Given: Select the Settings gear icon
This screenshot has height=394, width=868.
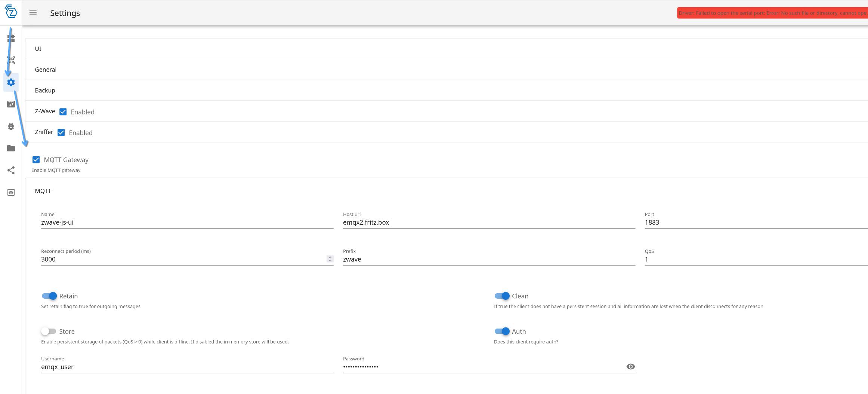Looking at the screenshot, I should [11, 82].
